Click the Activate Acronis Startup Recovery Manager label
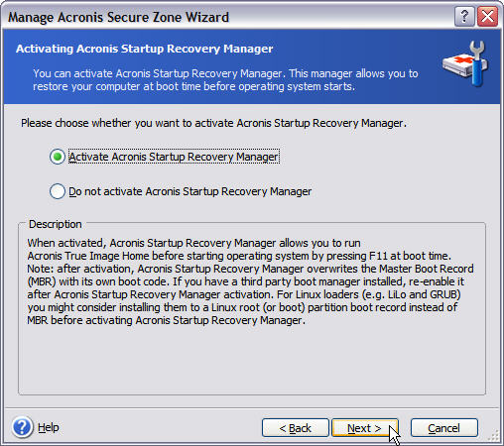The height and width of the screenshot is (446, 504). click(174, 157)
